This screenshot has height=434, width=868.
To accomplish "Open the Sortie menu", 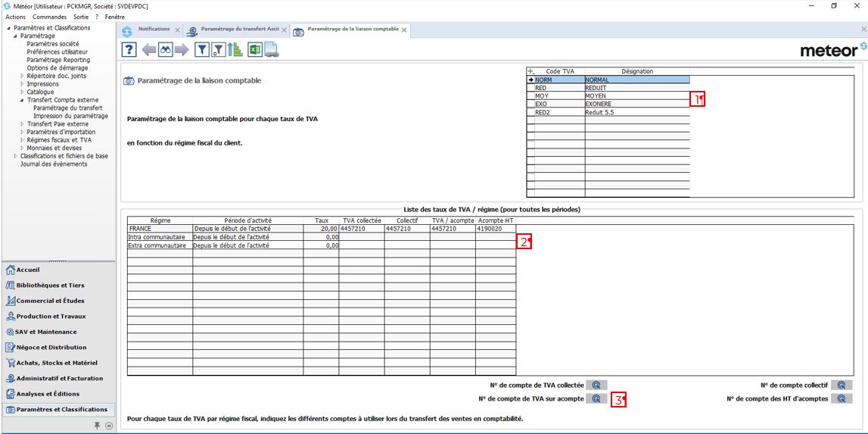I will (x=82, y=17).
